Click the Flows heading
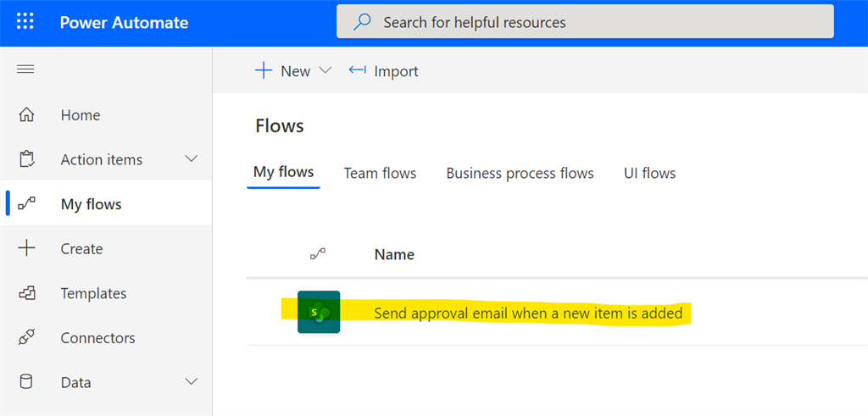Screen dimensions: 868x416 pos(280,126)
